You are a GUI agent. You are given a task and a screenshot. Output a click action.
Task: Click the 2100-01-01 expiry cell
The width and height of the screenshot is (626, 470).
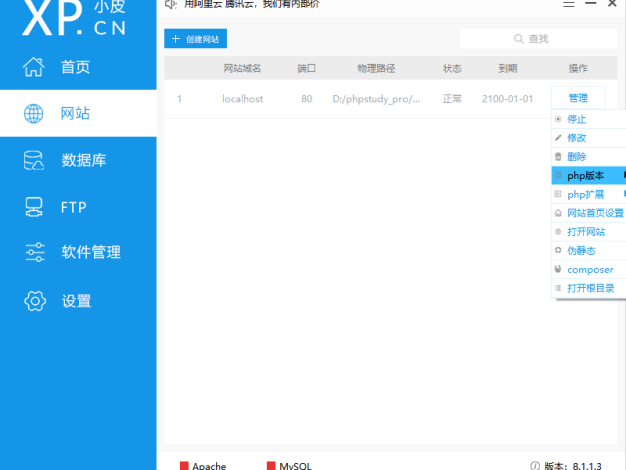(x=507, y=99)
